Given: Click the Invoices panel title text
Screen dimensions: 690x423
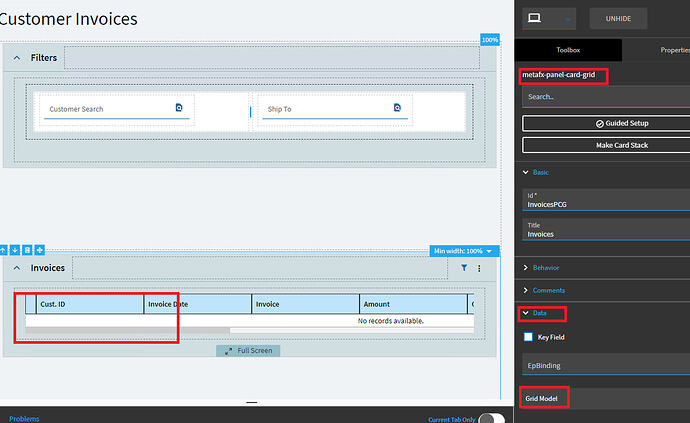Looking at the screenshot, I should [x=48, y=268].
